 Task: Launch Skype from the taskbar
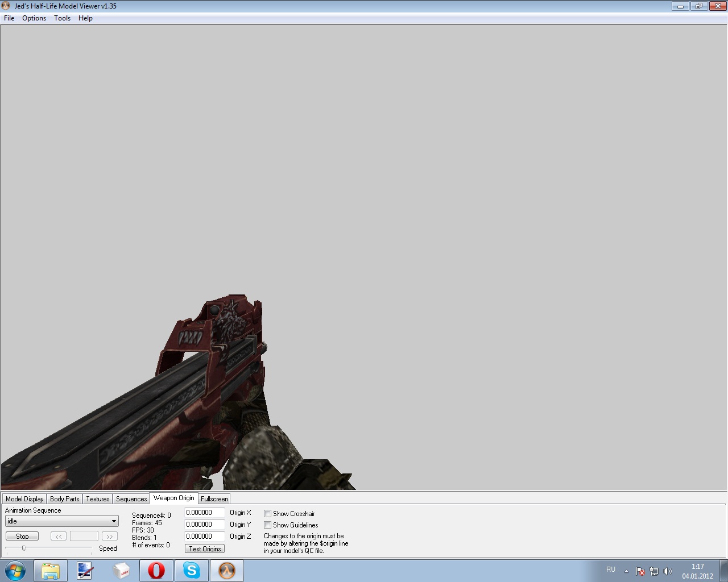point(192,571)
